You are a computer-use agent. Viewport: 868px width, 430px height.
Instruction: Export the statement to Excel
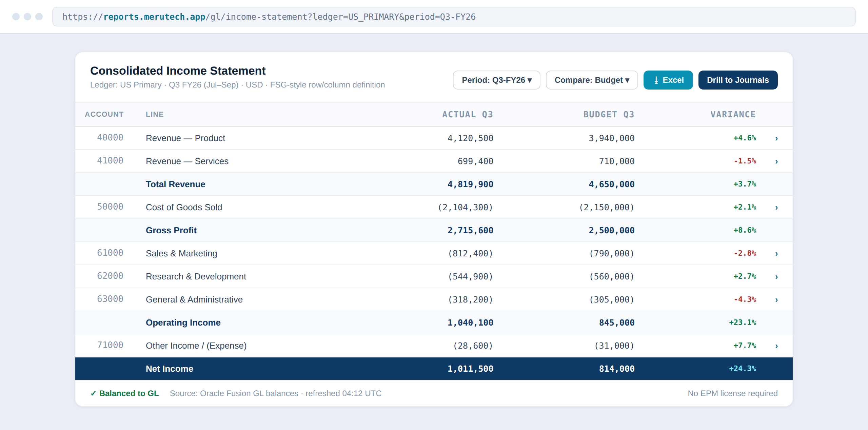[x=668, y=80]
